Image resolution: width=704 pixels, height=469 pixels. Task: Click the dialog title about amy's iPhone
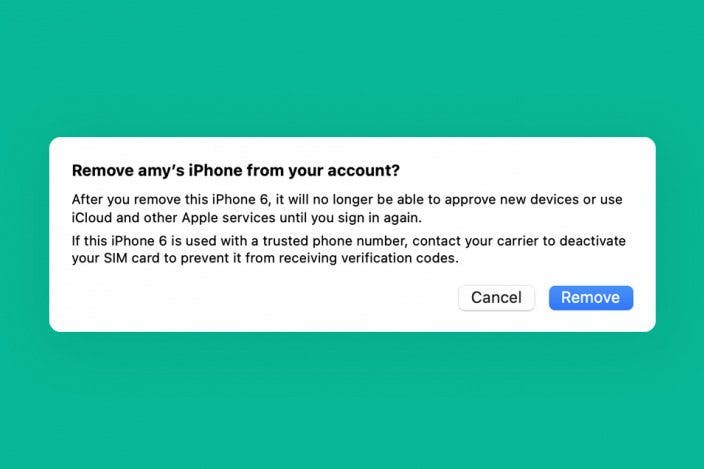pyautogui.click(x=236, y=171)
